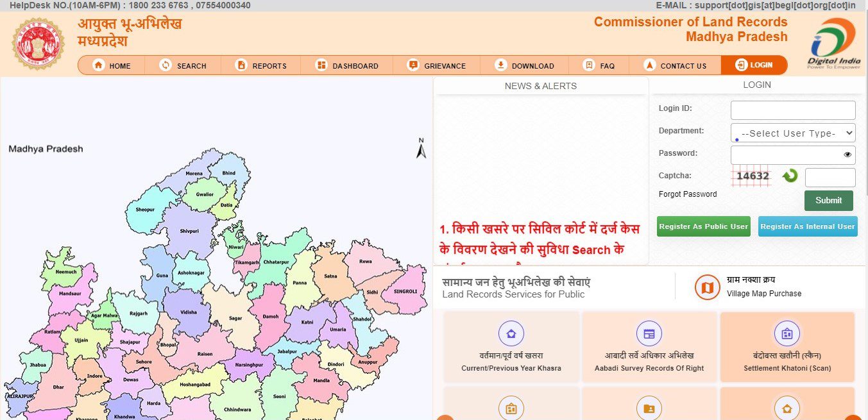Image resolution: width=868 pixels, height=420 pixels.
Task: Toggle password visibility with the eye icon
Action: click(846, 155)
